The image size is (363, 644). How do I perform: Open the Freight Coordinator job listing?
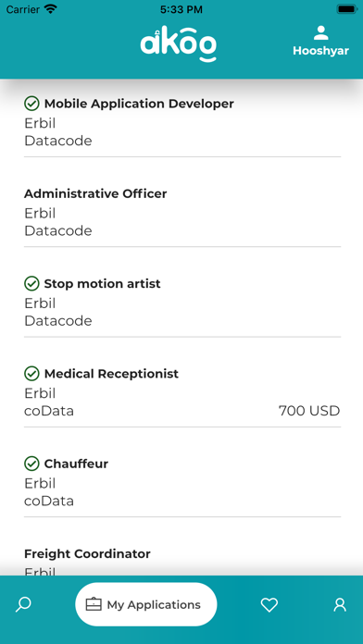[182, 563]
